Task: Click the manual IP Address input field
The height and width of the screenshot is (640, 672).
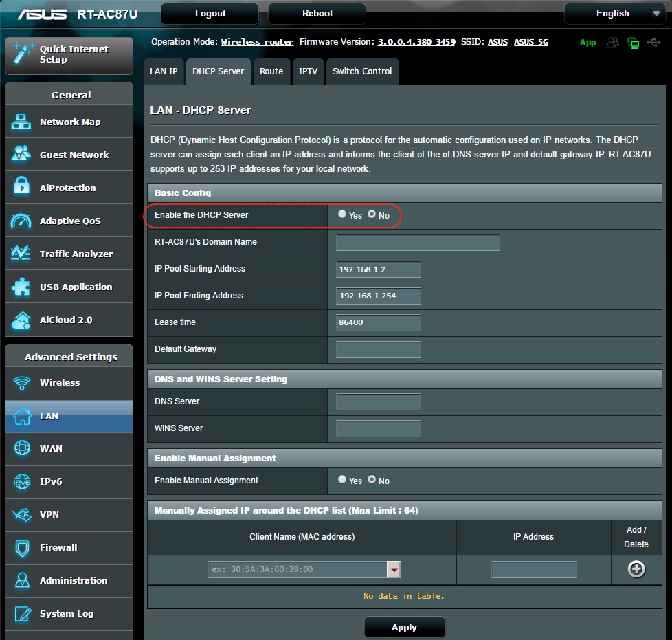Action: [x=534, y=570]
